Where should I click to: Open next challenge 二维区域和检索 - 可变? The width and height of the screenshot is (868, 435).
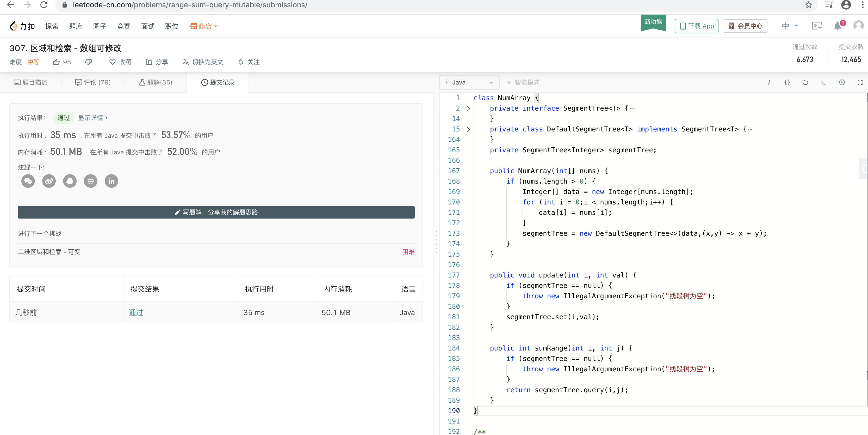pyautogui.click(x=49, y=252)
